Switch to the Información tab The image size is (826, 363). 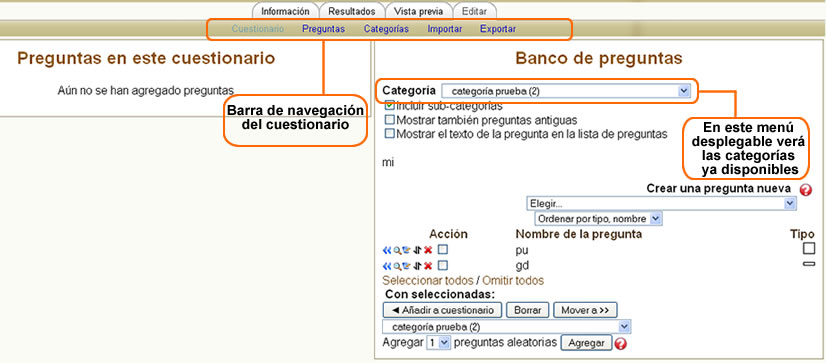point(286,11)
